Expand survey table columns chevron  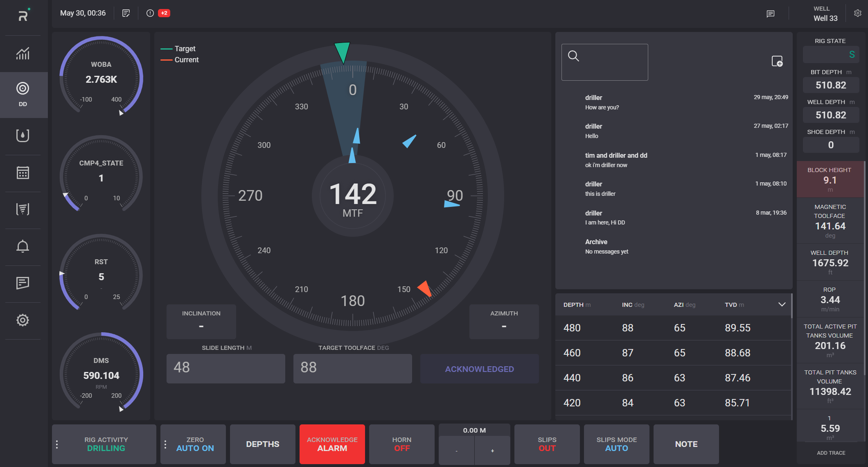(782, 304)
